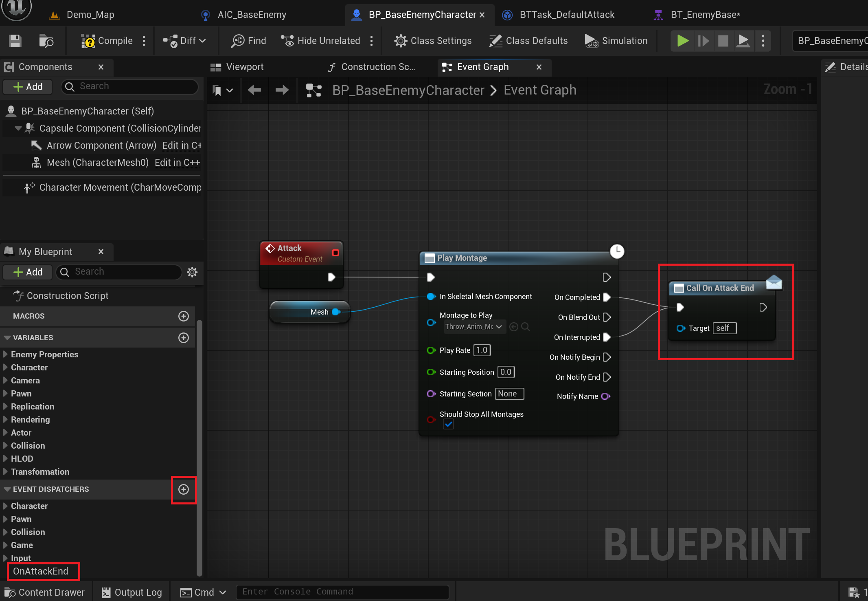The width and height of the screenshot is (868, 601).
Task: Click the Save icon in the toolbar
Action: (x=15, y=41)
